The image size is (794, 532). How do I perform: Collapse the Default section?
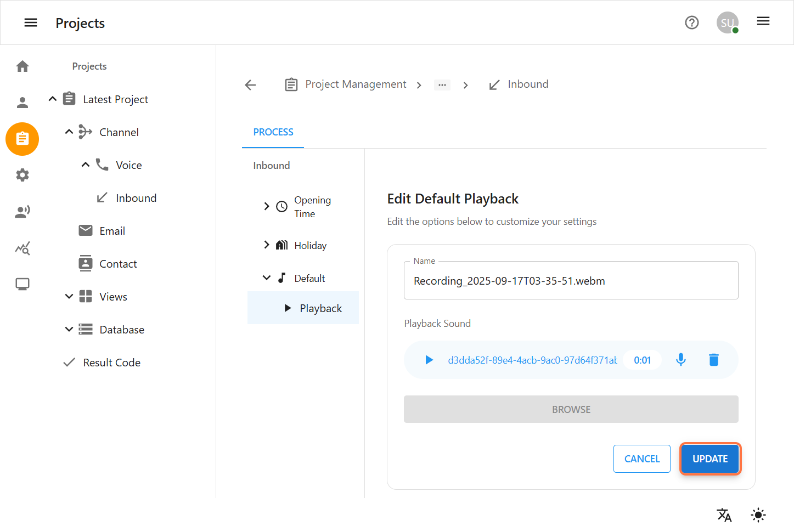click(x=267, y=278)
